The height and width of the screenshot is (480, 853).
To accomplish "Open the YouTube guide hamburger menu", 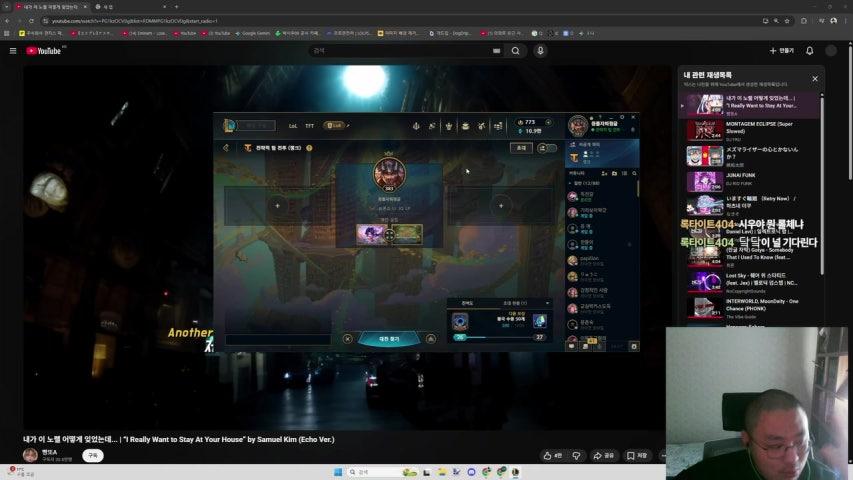I will [13, 51].
